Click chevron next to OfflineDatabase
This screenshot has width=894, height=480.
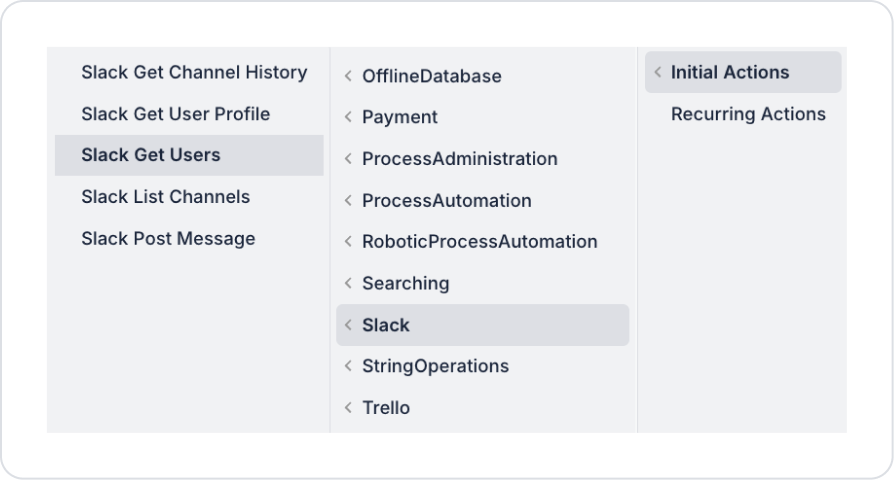pyautogui.click(x=348, y=76)
